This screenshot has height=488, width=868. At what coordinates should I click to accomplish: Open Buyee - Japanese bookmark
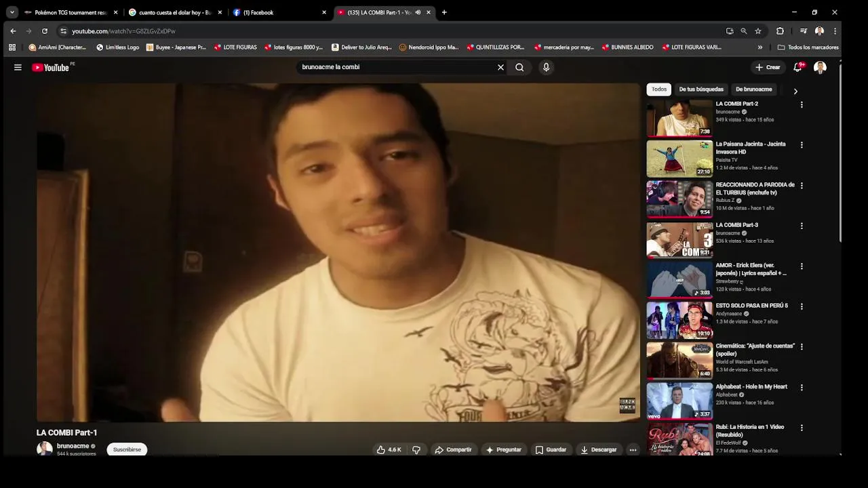click(176, 47)
